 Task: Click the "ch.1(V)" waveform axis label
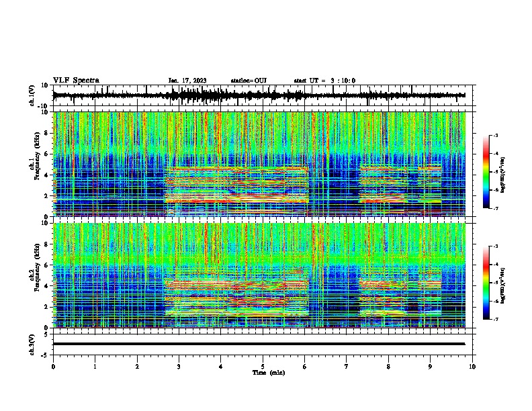(x=32, y=95)
